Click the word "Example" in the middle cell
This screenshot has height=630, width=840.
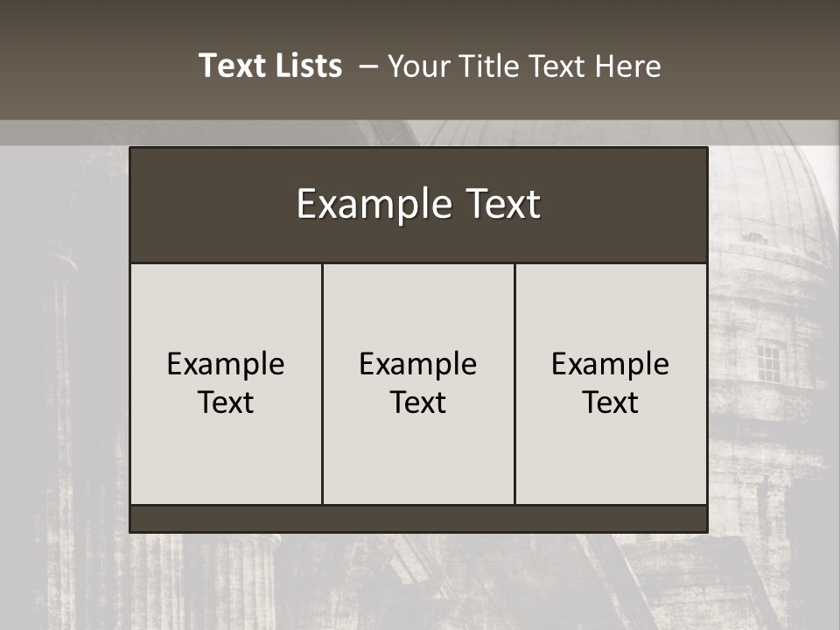pos(418,364)
